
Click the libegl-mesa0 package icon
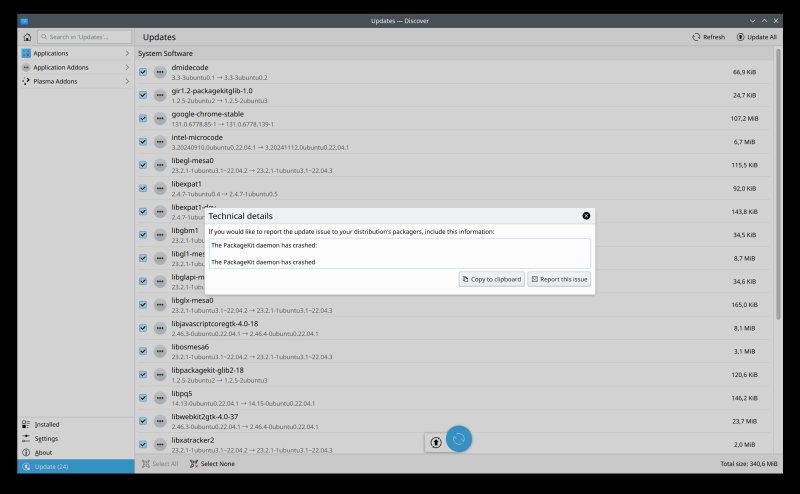pos(160,165)
